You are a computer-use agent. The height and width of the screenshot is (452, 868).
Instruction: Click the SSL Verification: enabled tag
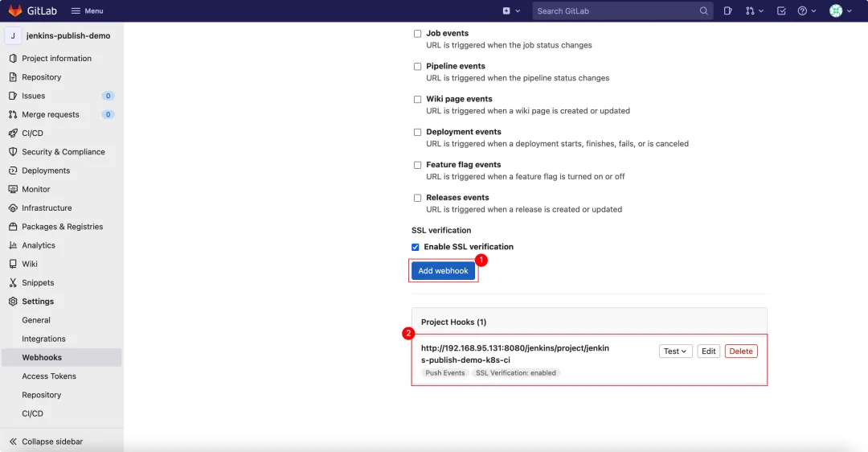516,373
